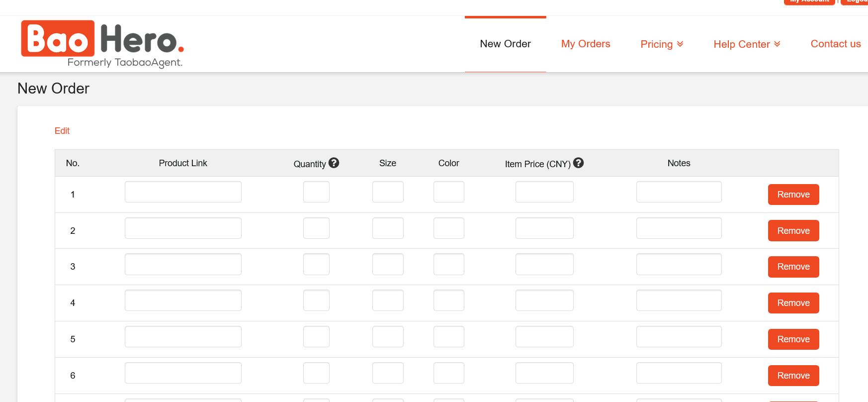Expand the Pricing dropdown menu

pyautogui.click(x=662, y=44)
